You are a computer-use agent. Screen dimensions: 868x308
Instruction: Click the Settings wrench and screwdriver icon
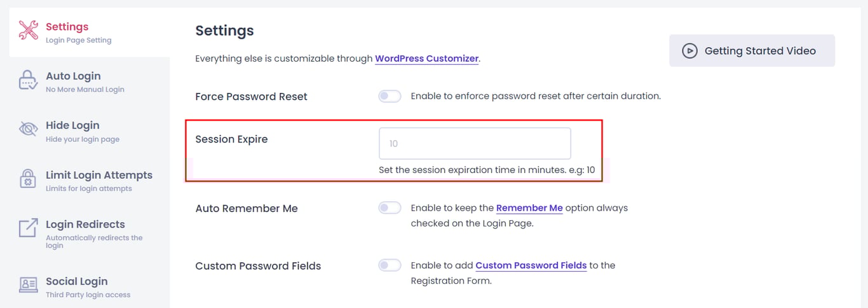[28, 30]
